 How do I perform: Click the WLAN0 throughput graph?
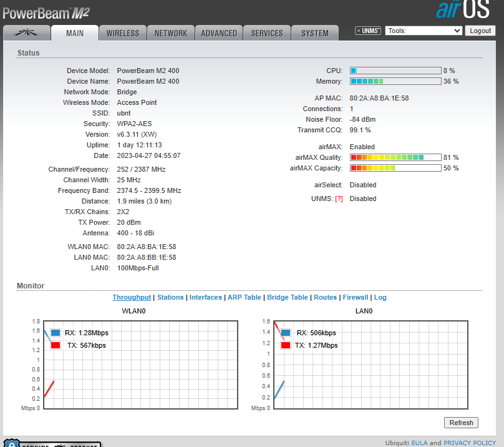pos(141,365)
